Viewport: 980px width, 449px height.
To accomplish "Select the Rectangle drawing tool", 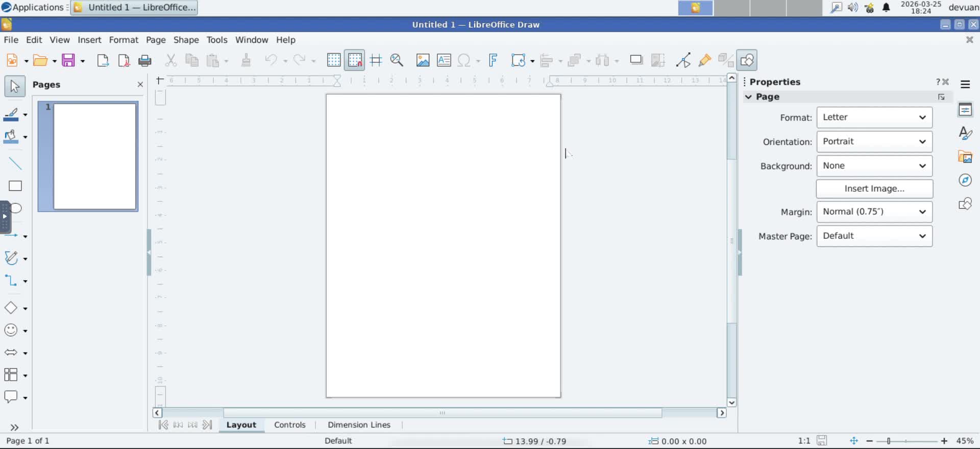I will 15,186.
